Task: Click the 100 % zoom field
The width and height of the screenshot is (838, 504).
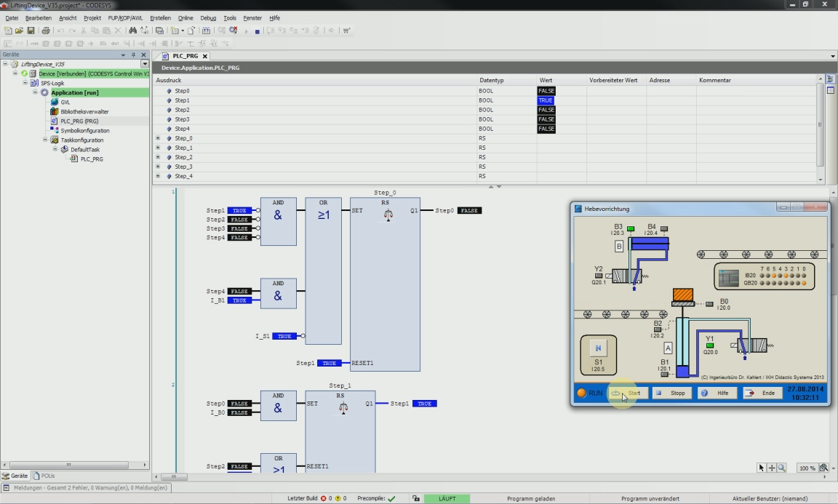Action: 807,468
